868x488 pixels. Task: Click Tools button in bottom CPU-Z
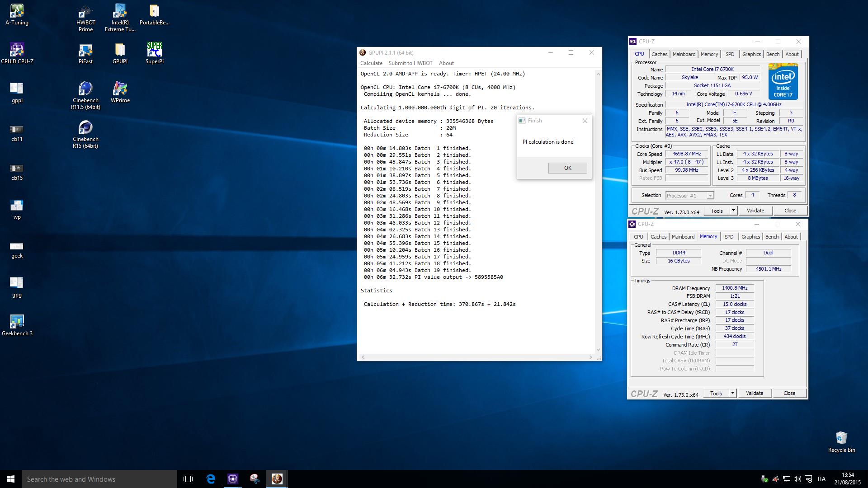(716, 394)
